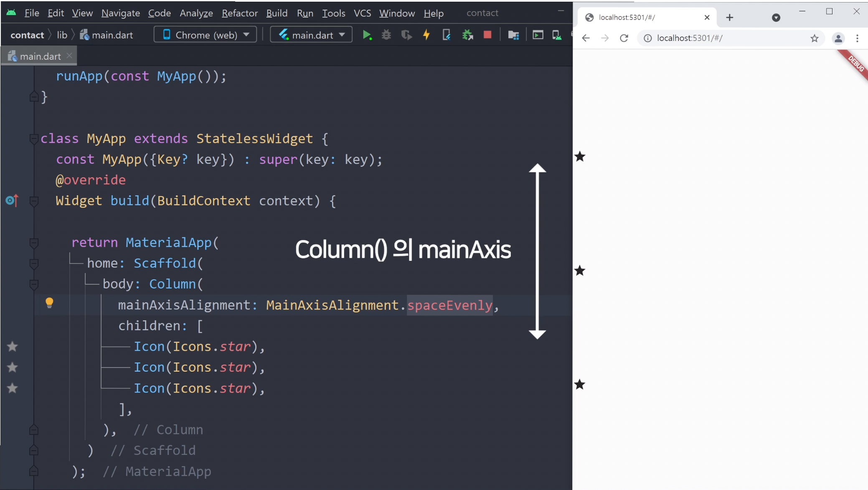Open main.dart run configuration dropdown
This screenshot has width=868, height=490.
tap(311, 35)
